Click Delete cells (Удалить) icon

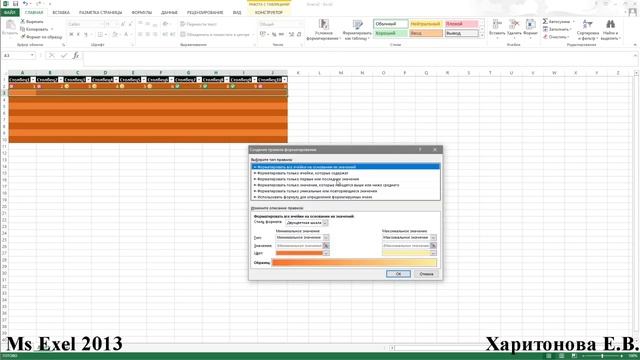[514, 24]
